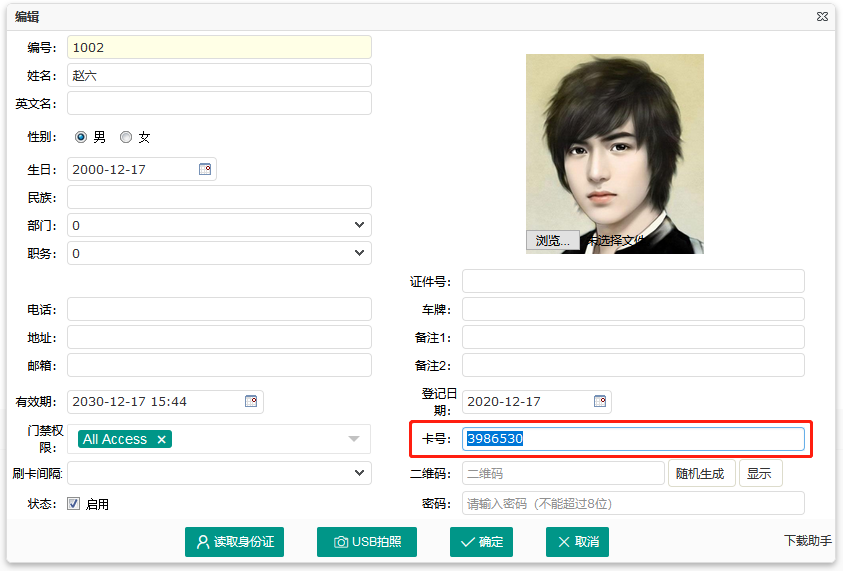
Task: Click the 电话 phone input field
Action: click(219, 309)
